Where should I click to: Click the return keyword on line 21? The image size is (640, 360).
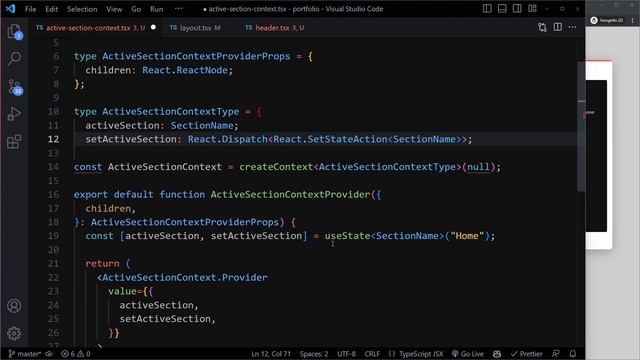pyautogui.click(x=102, y=264)
